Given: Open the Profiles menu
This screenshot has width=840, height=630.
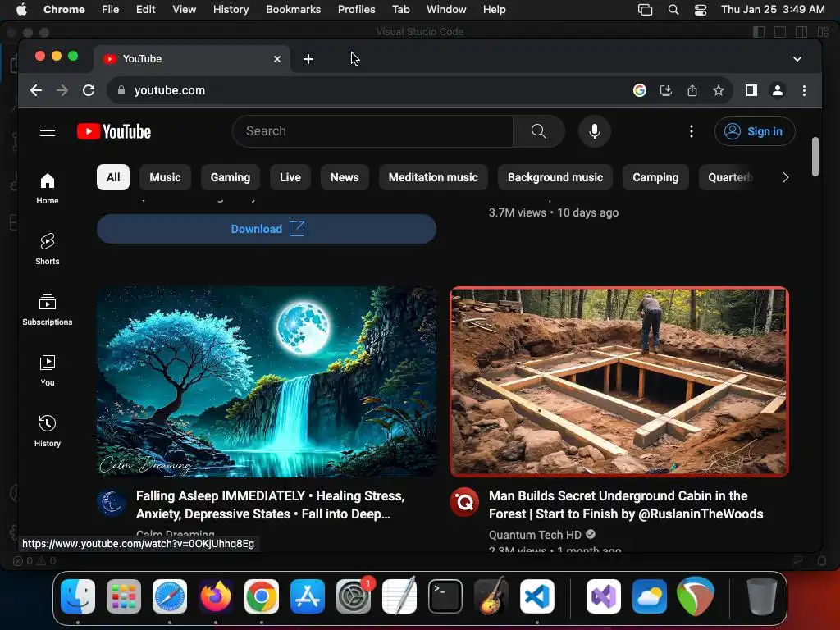Looking at the screenshot, I should (356, 9).
